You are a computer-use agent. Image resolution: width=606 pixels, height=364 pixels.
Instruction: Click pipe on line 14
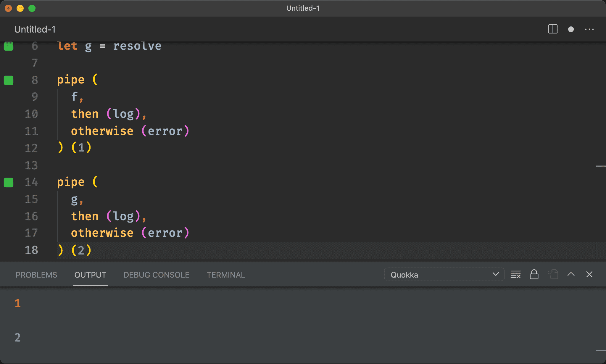(x=71, y=182)
